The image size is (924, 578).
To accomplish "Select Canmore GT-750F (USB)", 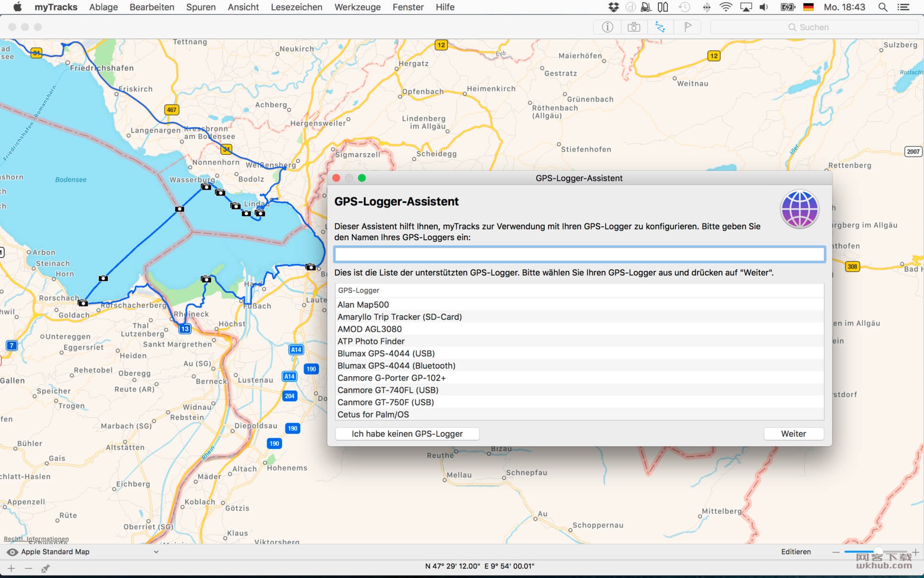I will point(580,402).
